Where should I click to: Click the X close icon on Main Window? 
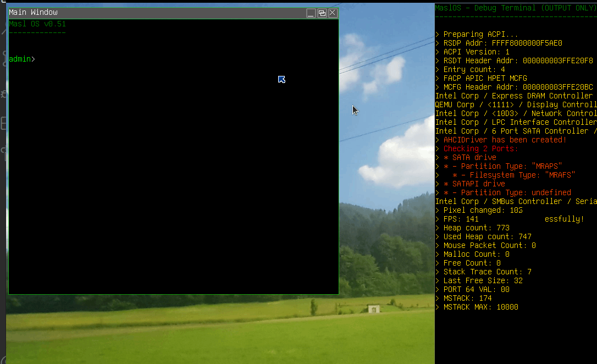point(331,12)
